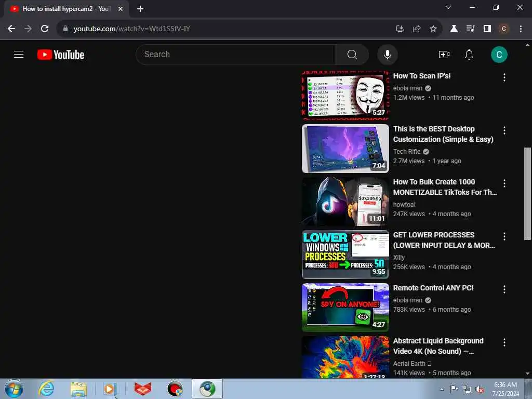Open Action Center flag in tray
Screen dimensions: 532x399
click(x=454, y=389)
